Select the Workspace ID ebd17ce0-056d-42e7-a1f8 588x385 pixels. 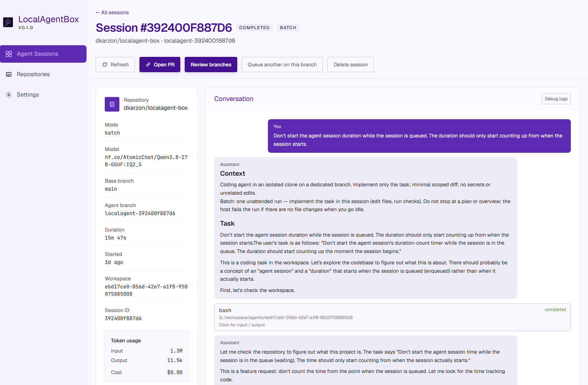[146, 290]
